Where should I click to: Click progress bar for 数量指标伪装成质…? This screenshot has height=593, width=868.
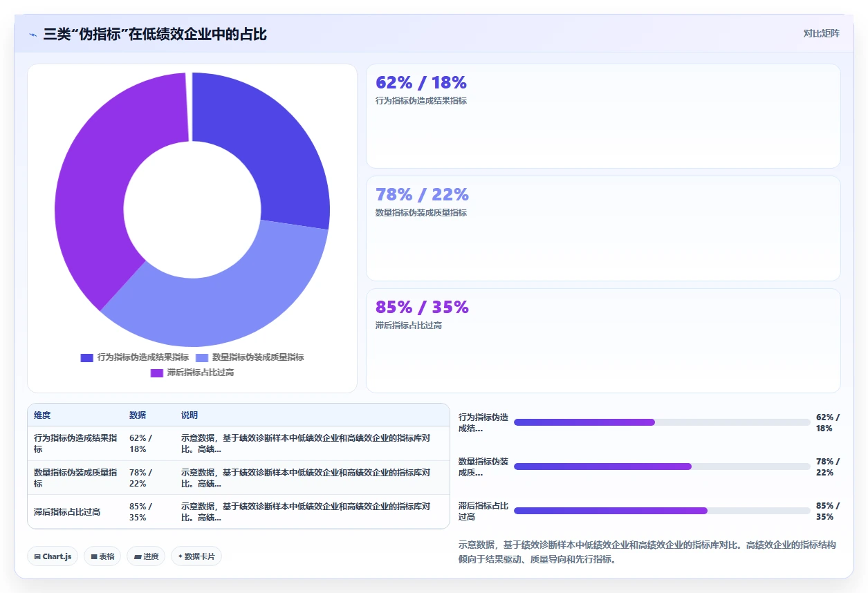click(662, 467)
